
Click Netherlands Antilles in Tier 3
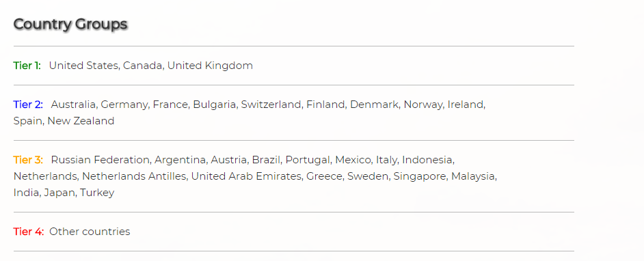tap(134, 176)
